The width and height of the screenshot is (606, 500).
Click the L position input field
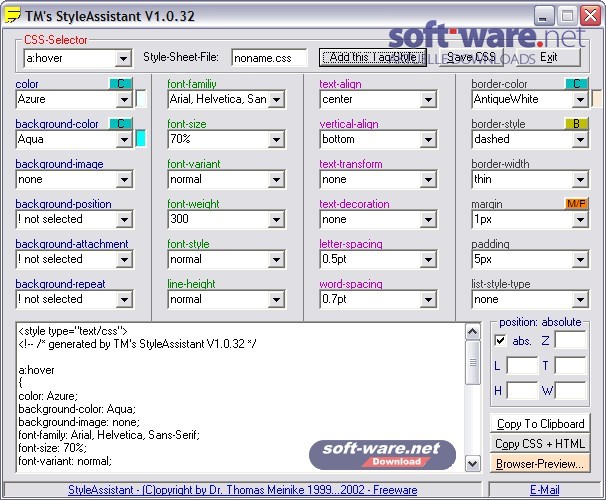(x=522, y=366)
